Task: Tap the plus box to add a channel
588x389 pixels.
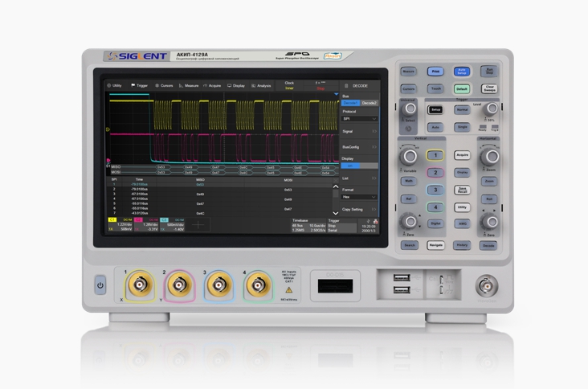Action: click(x=198, y=225)
